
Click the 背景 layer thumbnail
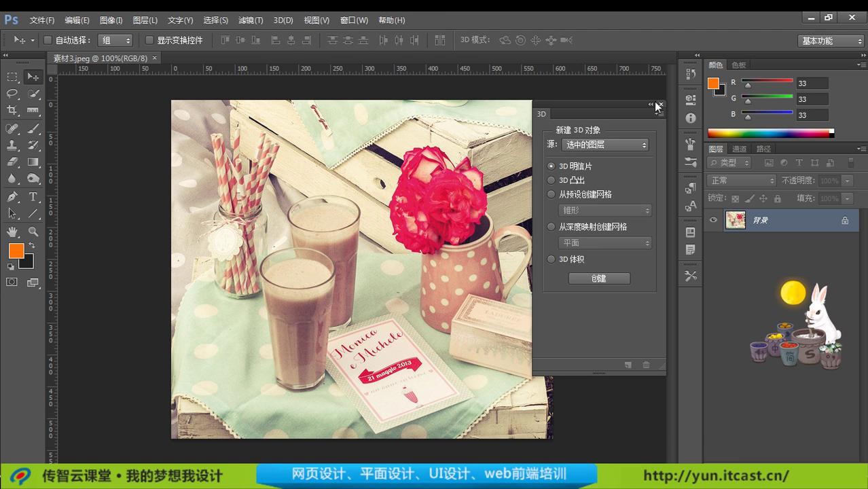tap(736, 219)
